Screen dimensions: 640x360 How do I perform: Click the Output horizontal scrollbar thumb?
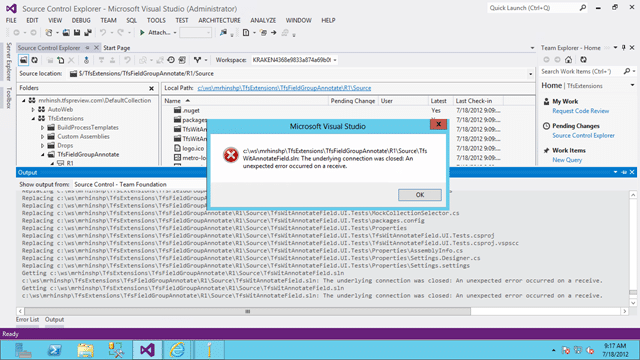click(x=247, y=311)
